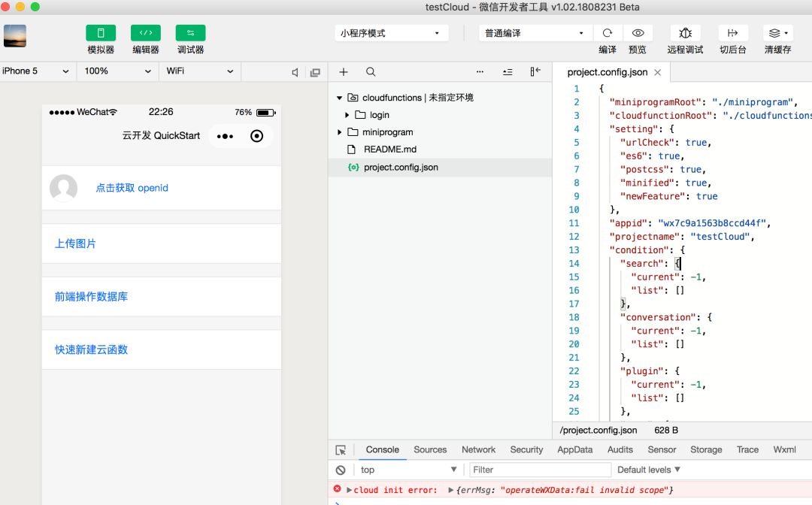Toggle the simulator (模拟器) panel

click(101, 33)
